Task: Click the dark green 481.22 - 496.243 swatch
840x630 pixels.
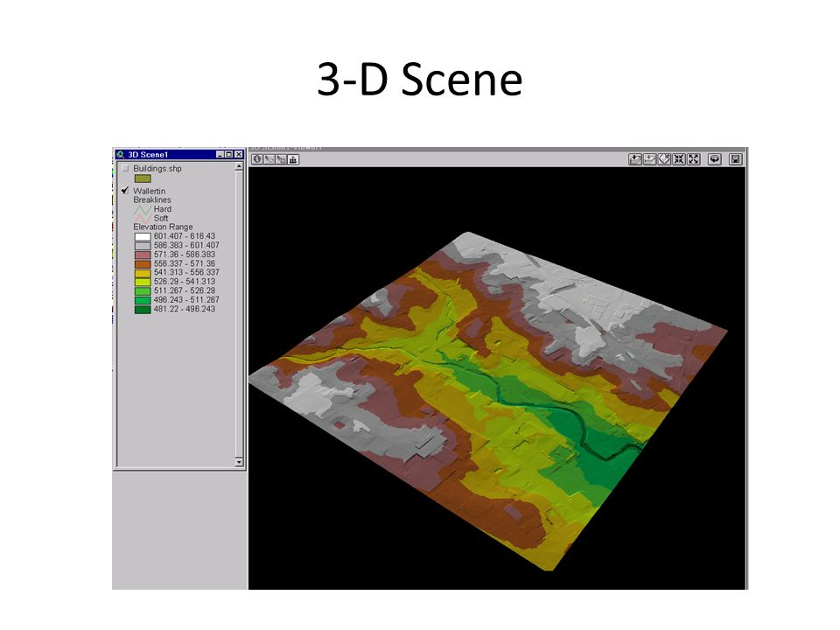Action: coord(143,309)
